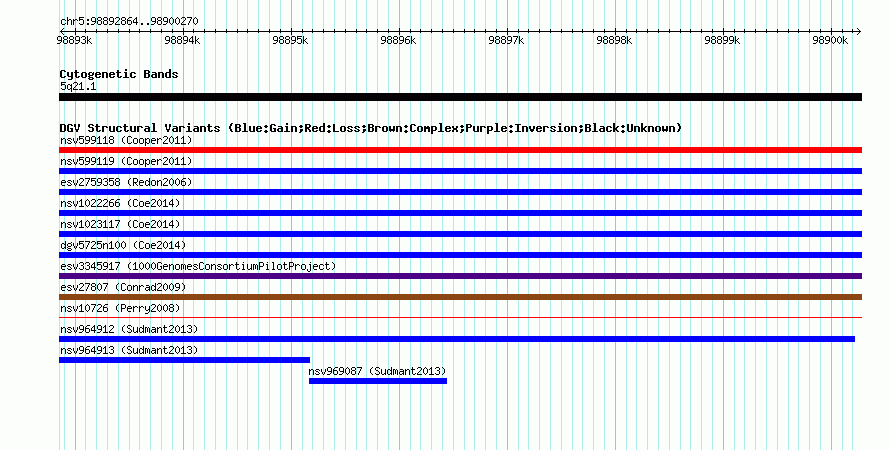
Task: Open variant label nsv1023117 (Coe2014)
Action: click(120, 224)
